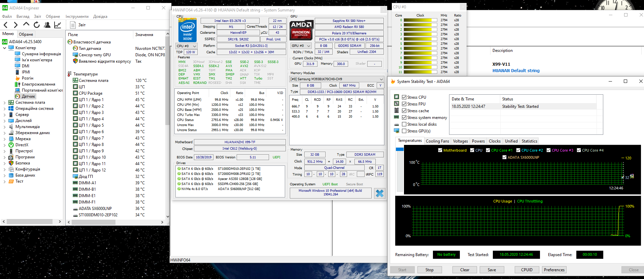Click the Stress CPU chip icon
This screenshot has width=644, height=279.
(397, 97)
